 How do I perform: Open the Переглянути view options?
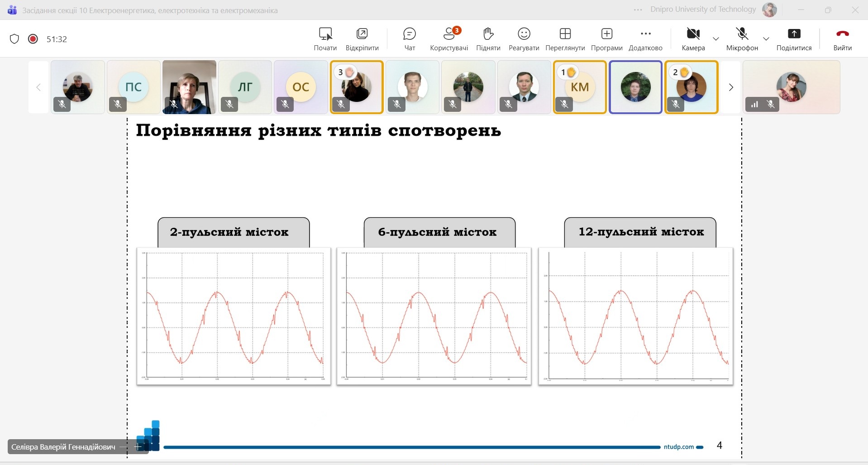pos(565,38)
